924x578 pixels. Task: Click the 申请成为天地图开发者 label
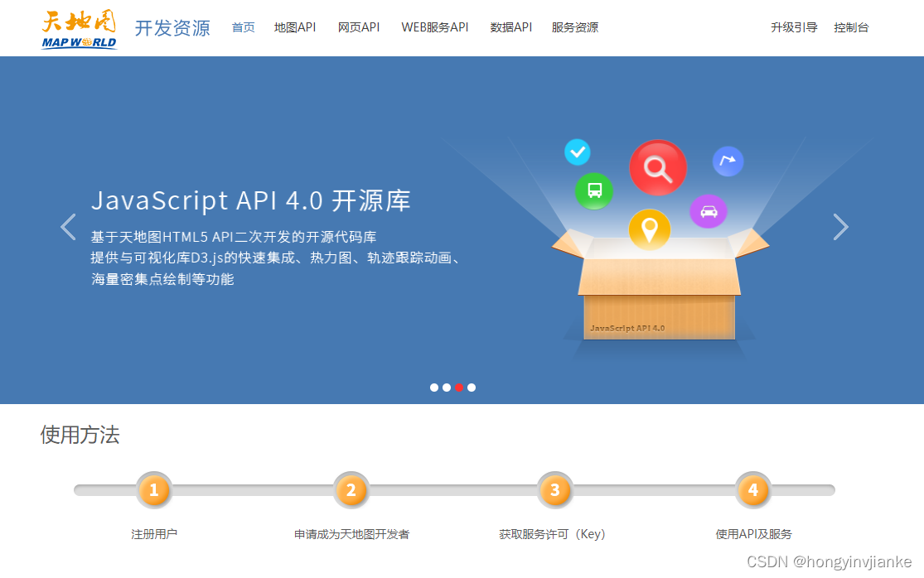tap(352, 534)
